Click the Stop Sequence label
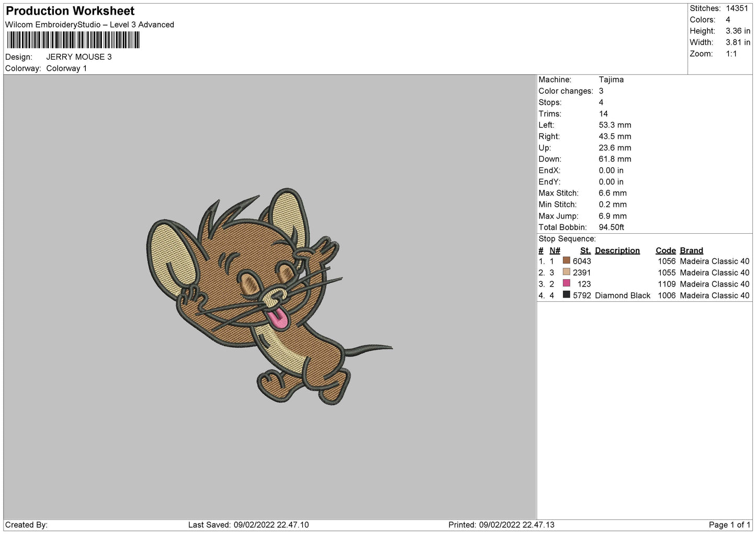The image size is (756, 534). tap(567, 239)
